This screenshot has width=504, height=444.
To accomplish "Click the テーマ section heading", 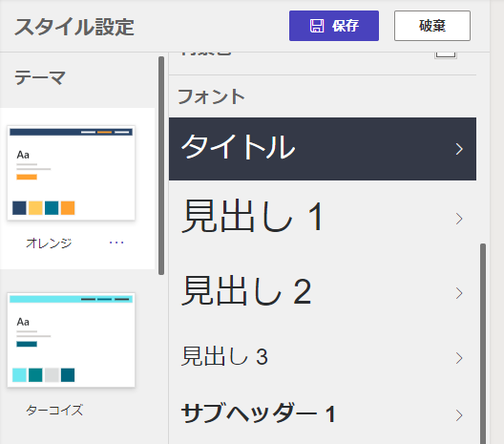I will 40,78.
